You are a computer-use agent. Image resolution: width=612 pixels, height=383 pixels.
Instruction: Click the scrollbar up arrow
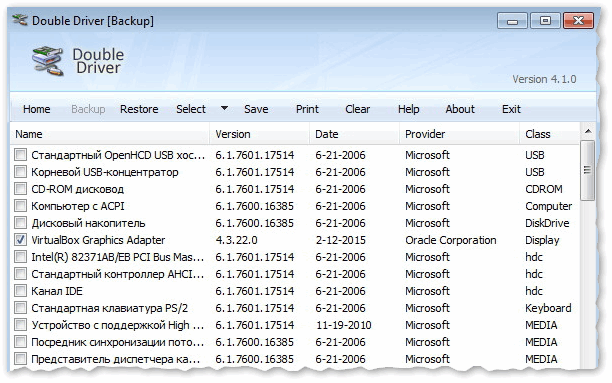click(587, 132)
